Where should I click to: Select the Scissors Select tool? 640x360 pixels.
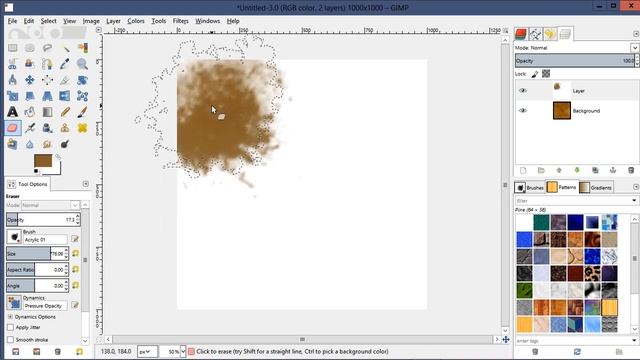tap(13, 64)
